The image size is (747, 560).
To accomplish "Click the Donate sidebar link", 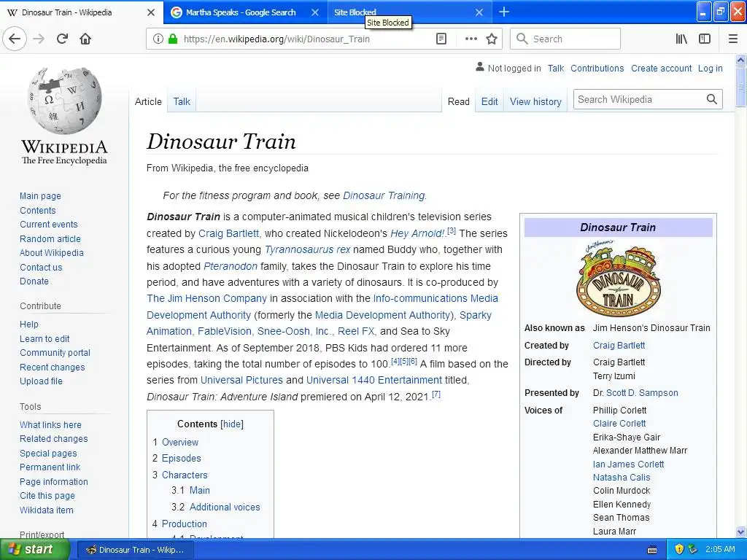I will pos(34,281).
